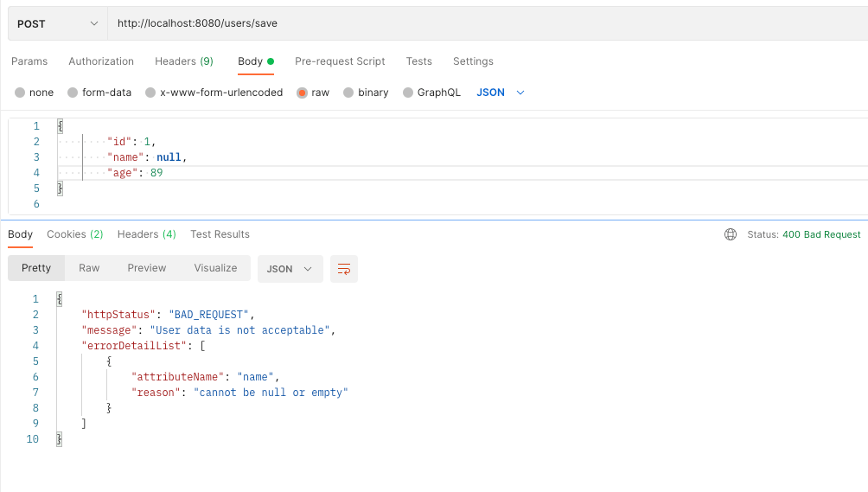This screenshot has width=868, height=492.
Task: Select the Visualize response view
Action: coord(215,268)
